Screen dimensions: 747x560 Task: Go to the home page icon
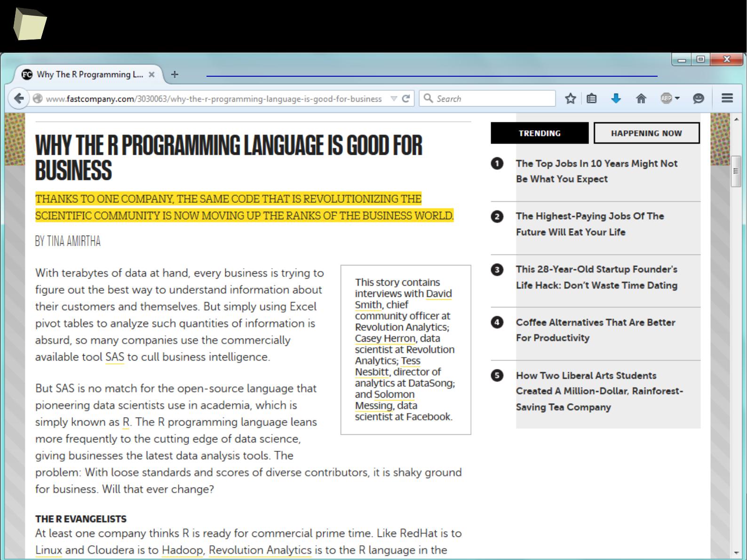tap(641, 98)
